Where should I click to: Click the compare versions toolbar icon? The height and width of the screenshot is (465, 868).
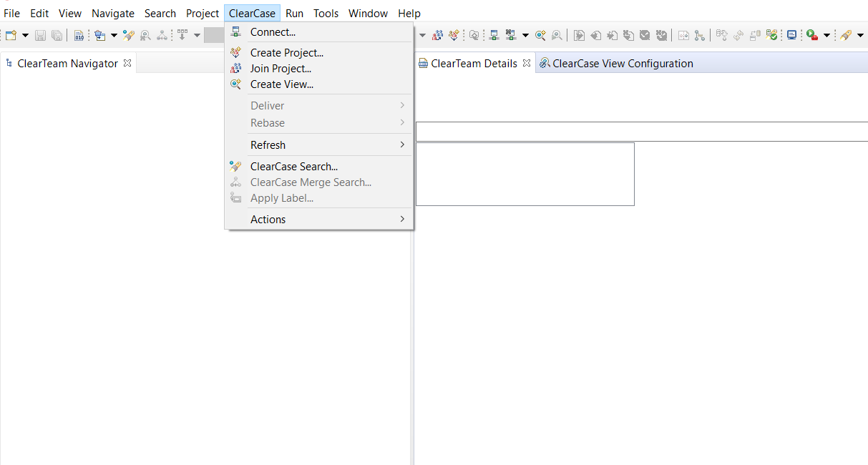(683, 35)
